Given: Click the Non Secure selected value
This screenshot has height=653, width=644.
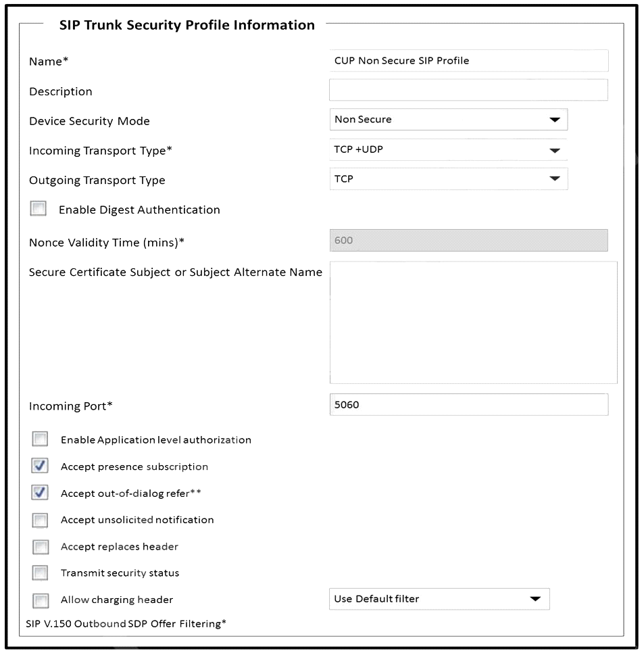Looking at the screenshot, I should coord(363,120).
